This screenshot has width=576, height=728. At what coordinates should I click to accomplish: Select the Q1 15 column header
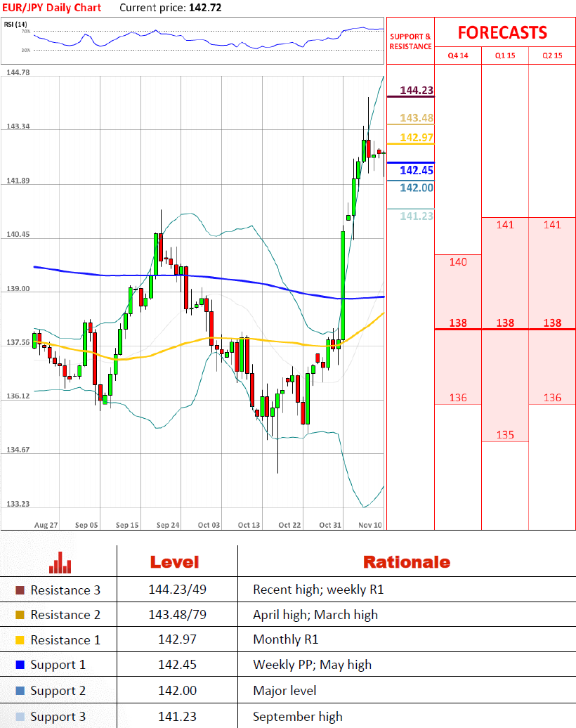[505, 56]
